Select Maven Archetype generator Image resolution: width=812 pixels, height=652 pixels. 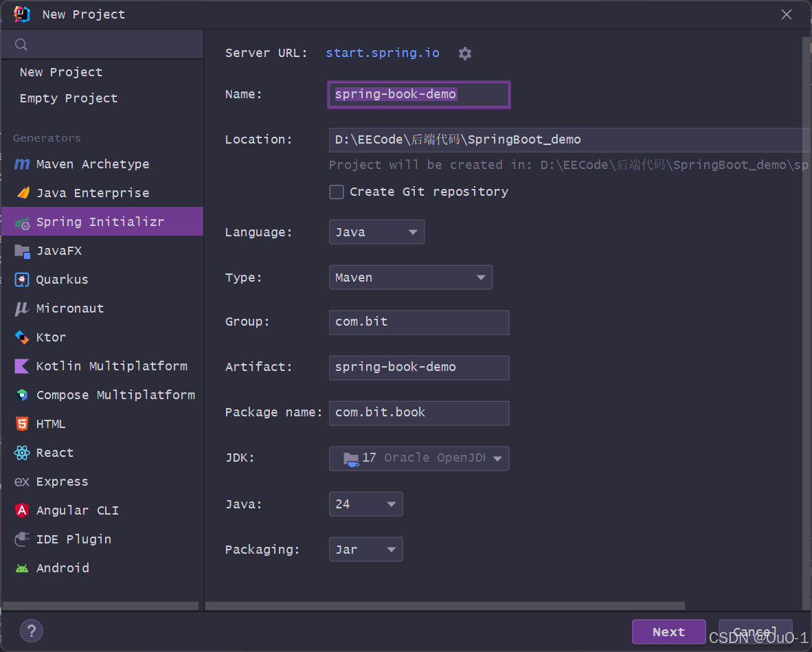[x=102, y=164]
